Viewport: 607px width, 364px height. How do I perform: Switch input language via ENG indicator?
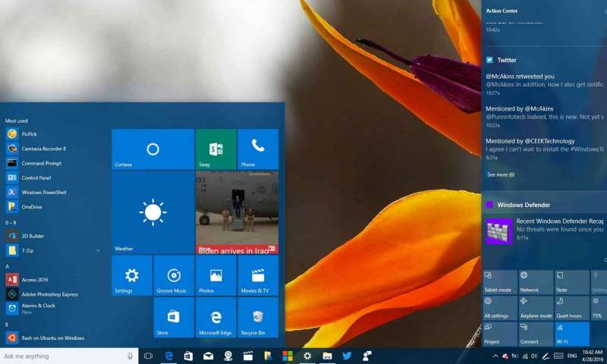[x=572, y=356]
